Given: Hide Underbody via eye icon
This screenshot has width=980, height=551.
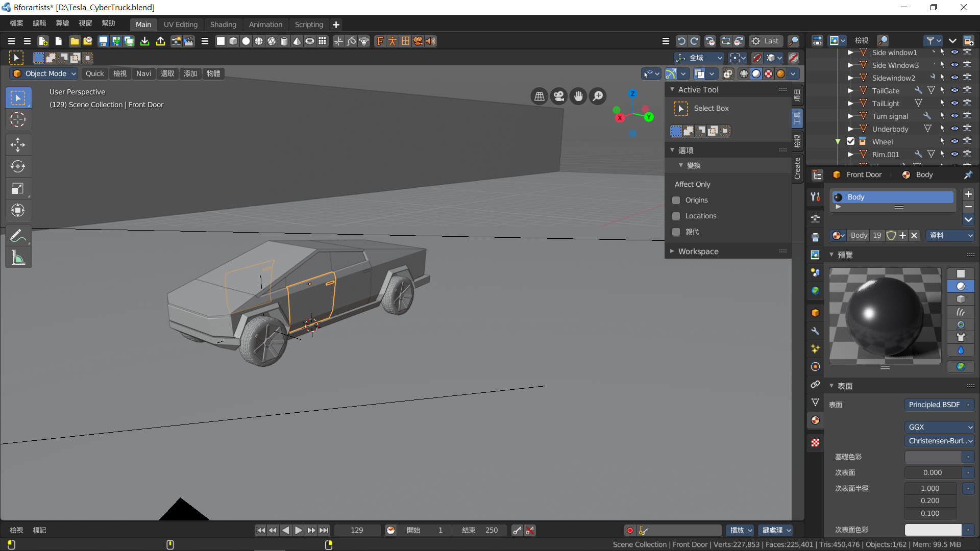Looking at the screenshot, I should tap(954, 129).
